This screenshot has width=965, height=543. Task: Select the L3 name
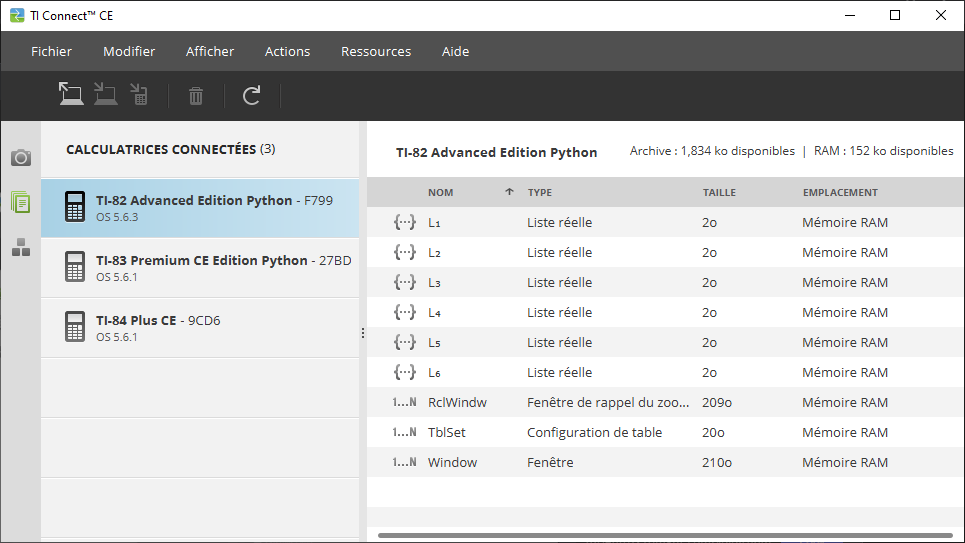coord(434,283)
